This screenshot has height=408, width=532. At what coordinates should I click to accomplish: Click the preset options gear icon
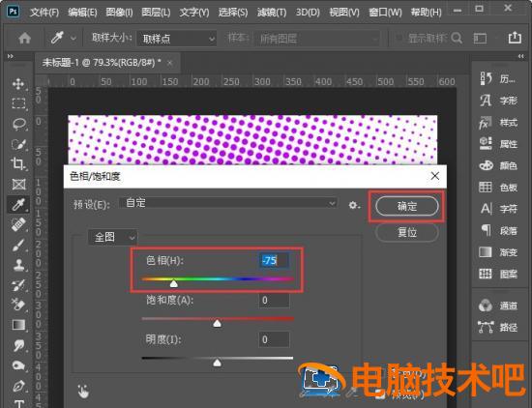354,205
